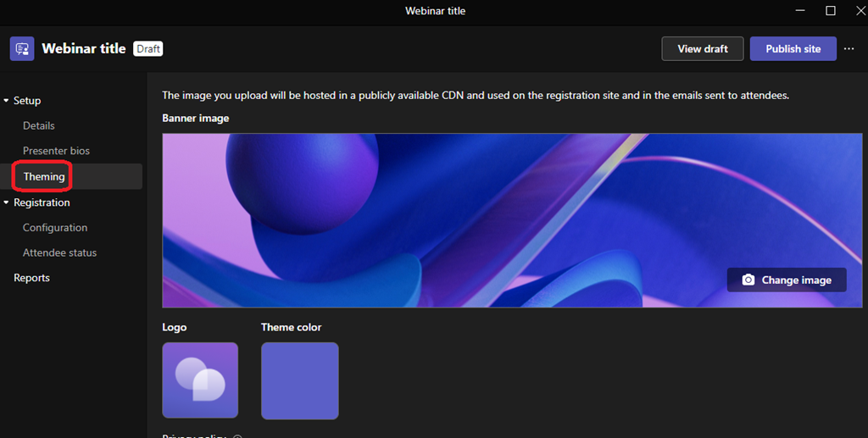Collapse the Setup section arrow
This screenshot has height=438, width=868.
(6, 101)
